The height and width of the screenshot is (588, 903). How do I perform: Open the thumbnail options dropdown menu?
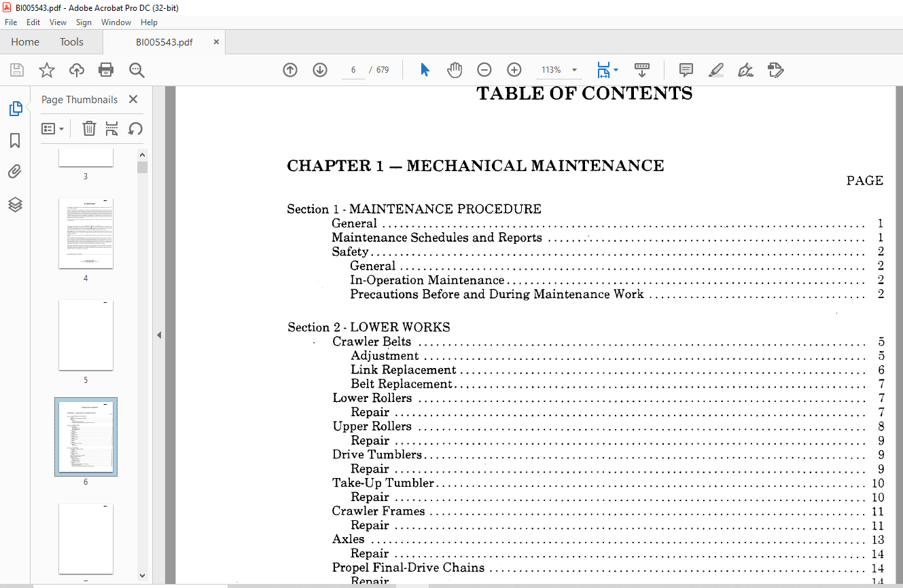[53, 128]
